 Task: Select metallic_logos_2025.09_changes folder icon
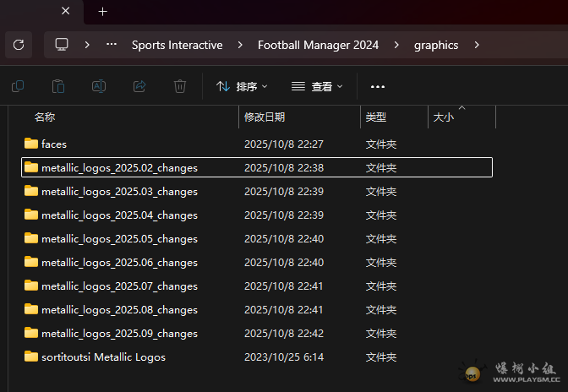click(x=31, y=333)
